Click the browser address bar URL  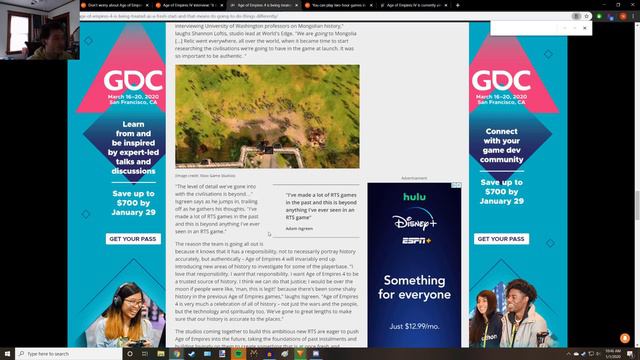(180, 16)
